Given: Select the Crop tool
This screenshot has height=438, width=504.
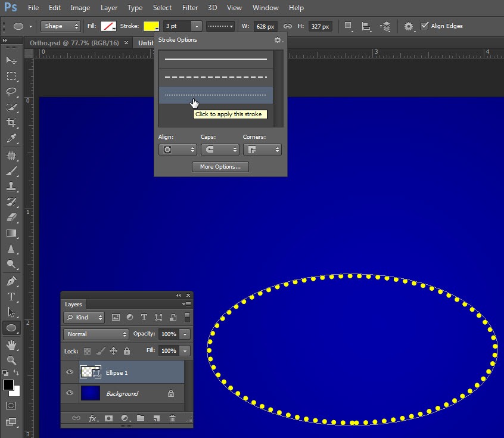Looking at the screenshot, I should [x=11, y=123].
